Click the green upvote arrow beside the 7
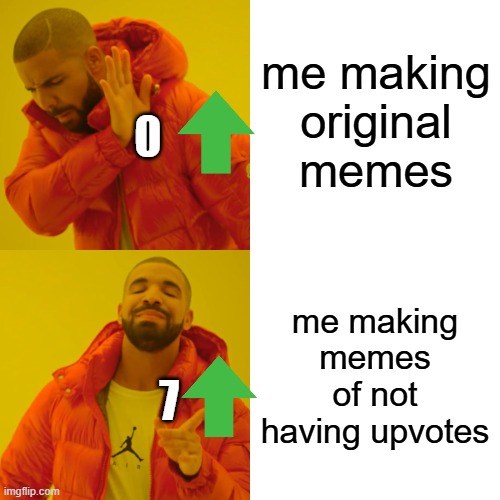500x500 pixels. [219, 397]
